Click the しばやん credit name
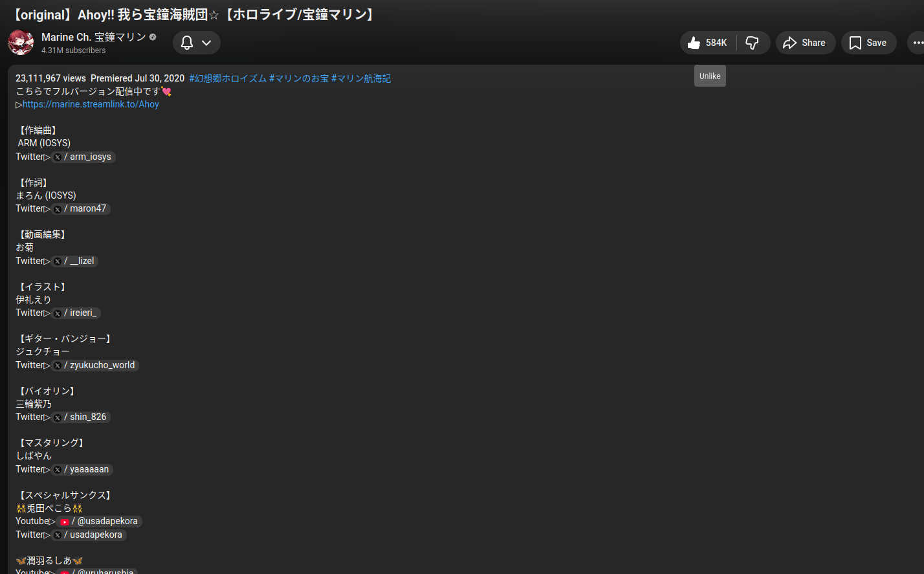 34,456
